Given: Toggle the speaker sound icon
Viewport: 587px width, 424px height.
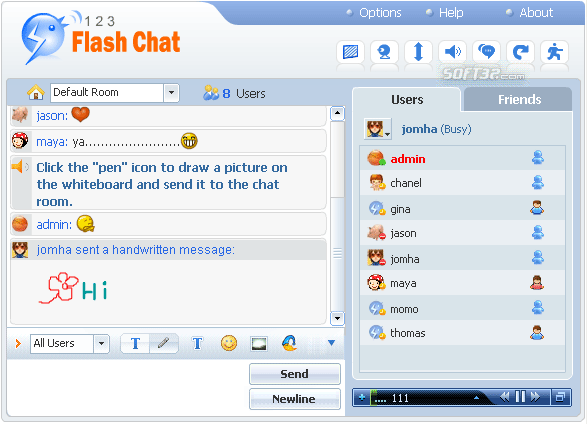Looking at the screenshot, I should tap(452, 52).
